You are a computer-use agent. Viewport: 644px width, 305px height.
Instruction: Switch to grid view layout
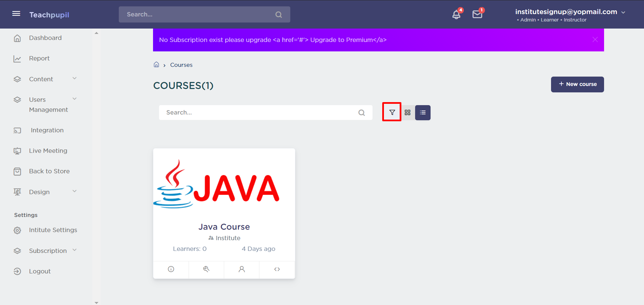407,113
